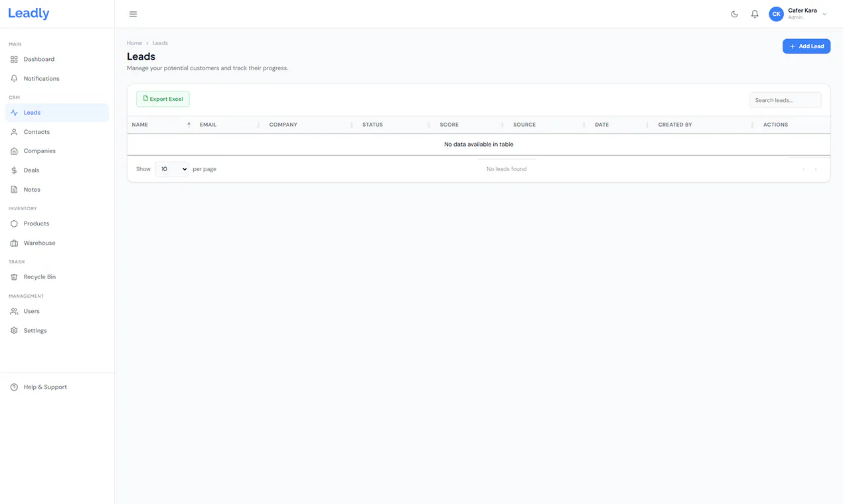The width and height of the screenshot is (843, 504).
Task: Click the Leadly logo
Action: click(x=29, y=13)
